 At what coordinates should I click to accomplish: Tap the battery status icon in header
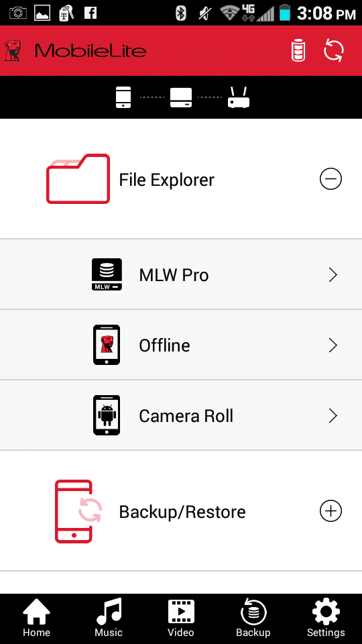[298, 51]
